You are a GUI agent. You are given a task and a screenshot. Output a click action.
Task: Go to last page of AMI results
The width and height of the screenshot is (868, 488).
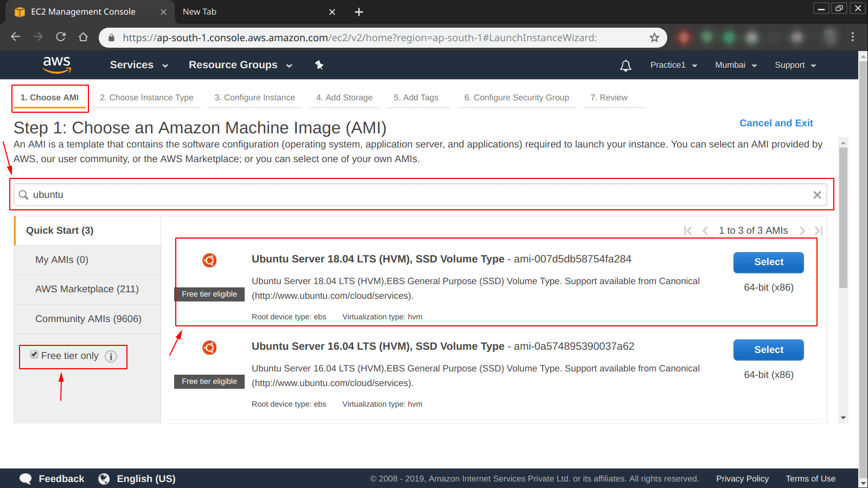tap(819, 230)
